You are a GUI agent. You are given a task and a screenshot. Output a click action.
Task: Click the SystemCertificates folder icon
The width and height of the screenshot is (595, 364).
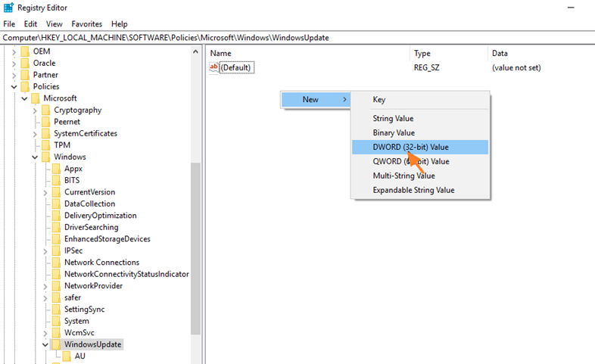click(46, 133)
